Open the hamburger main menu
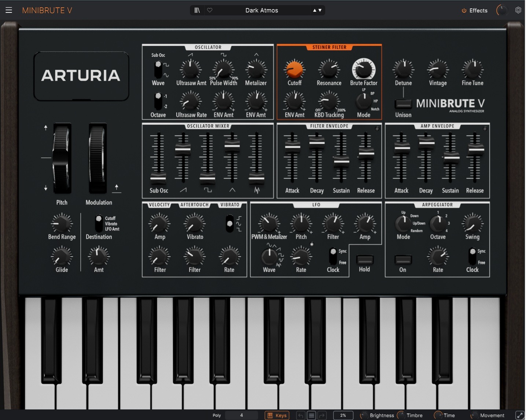This screenshot has width=526, height=420. (x=9, y=10)
